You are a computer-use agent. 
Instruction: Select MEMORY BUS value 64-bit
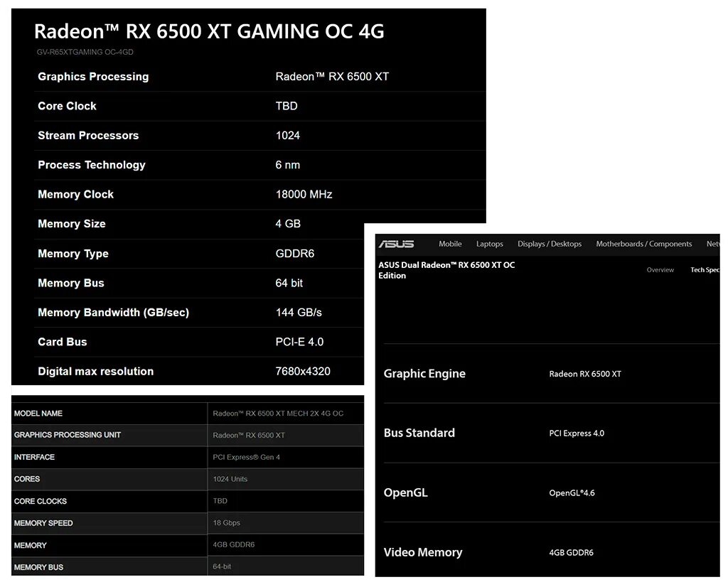pyautogui.click(x=222, y=566)
